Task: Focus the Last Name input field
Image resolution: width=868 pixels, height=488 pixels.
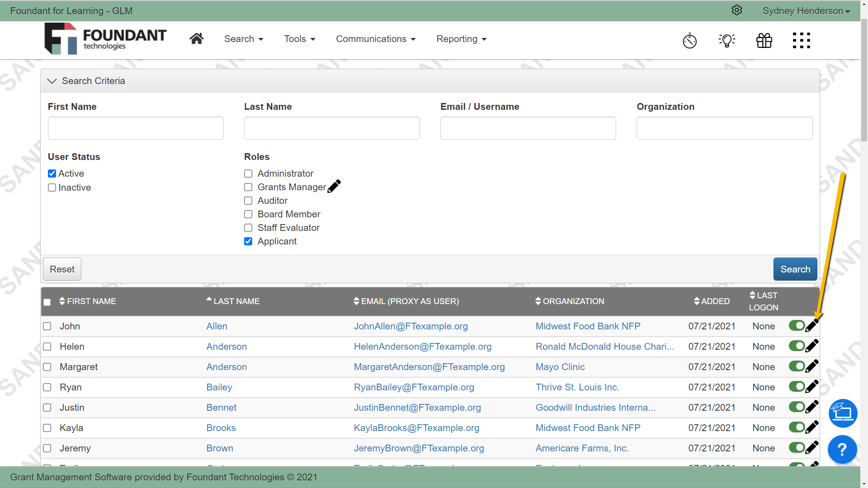Action: click(x=332, y=128)
